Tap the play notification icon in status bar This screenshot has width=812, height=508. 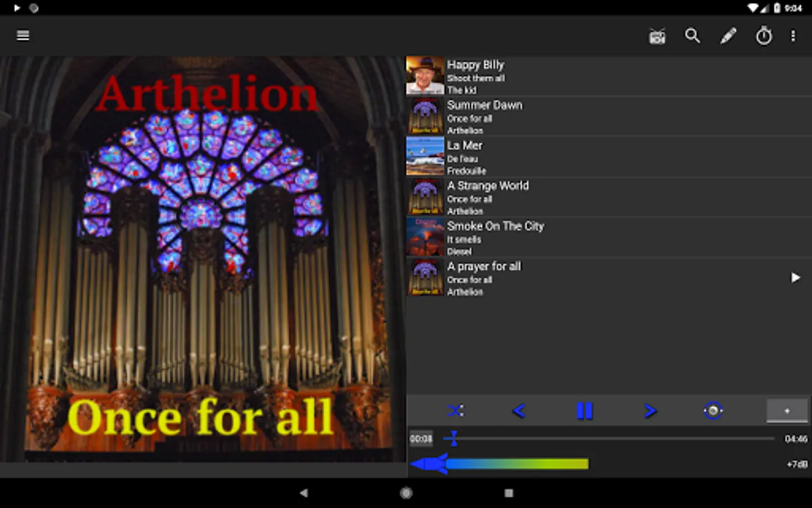pyautogui.click(x=17, y=8)
